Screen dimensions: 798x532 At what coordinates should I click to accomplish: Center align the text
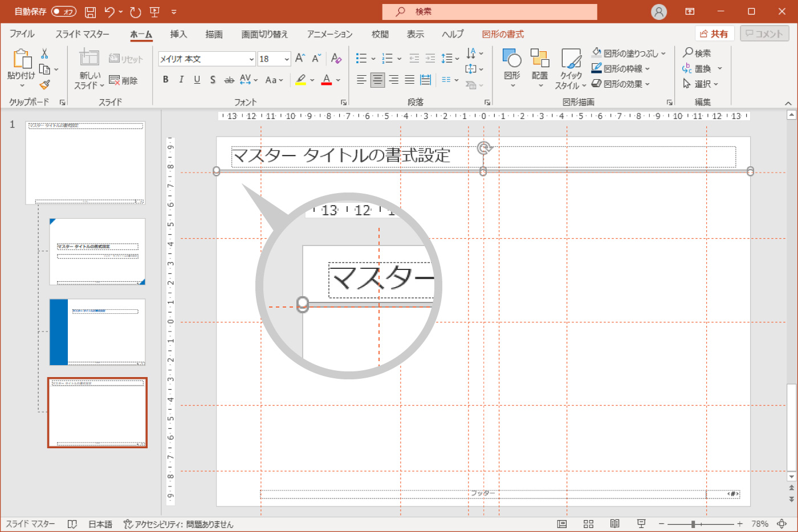tap(377, 80)
